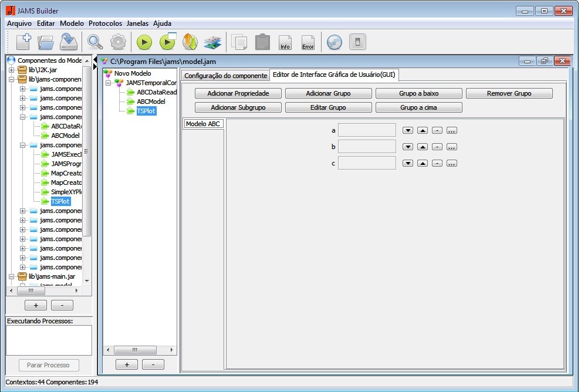Click the save model drive icon

(x=69, y=42)
